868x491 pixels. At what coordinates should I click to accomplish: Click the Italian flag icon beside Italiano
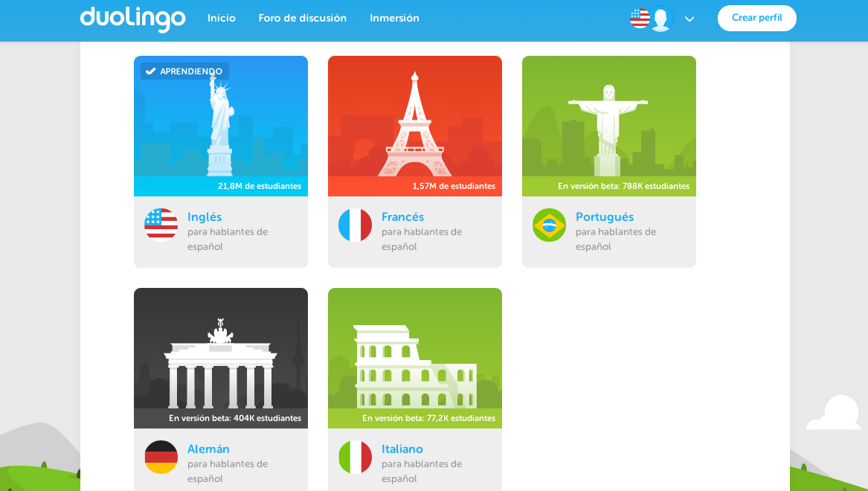[356, 457]
